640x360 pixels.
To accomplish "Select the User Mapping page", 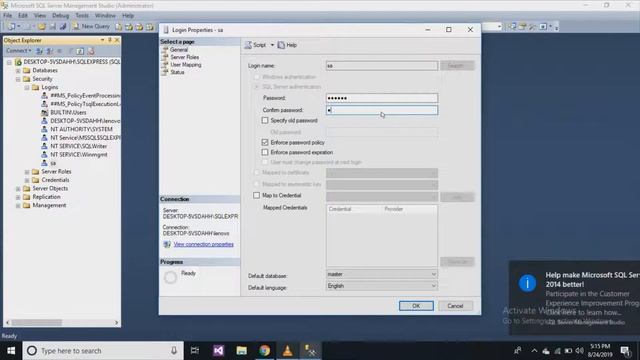I will 185,64.
